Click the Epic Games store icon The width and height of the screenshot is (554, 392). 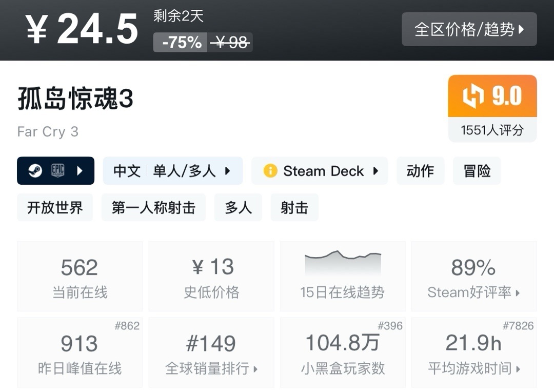tap(57, 171)
